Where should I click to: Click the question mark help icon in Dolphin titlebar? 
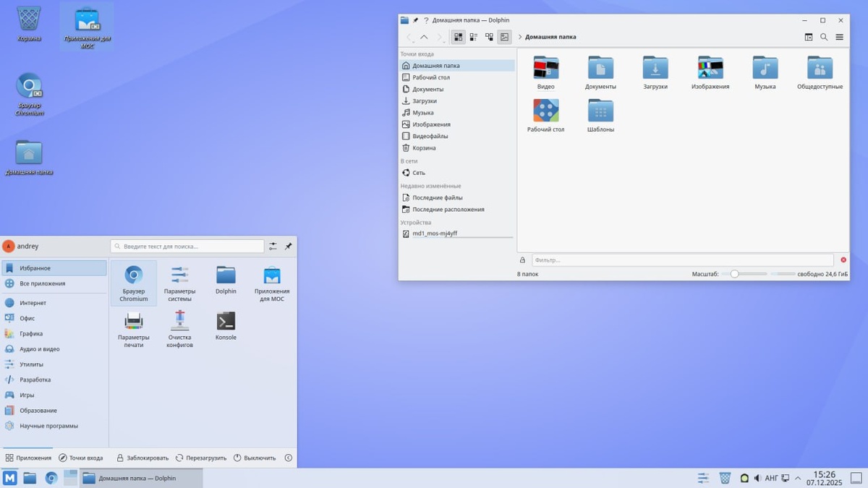(426, 20)
